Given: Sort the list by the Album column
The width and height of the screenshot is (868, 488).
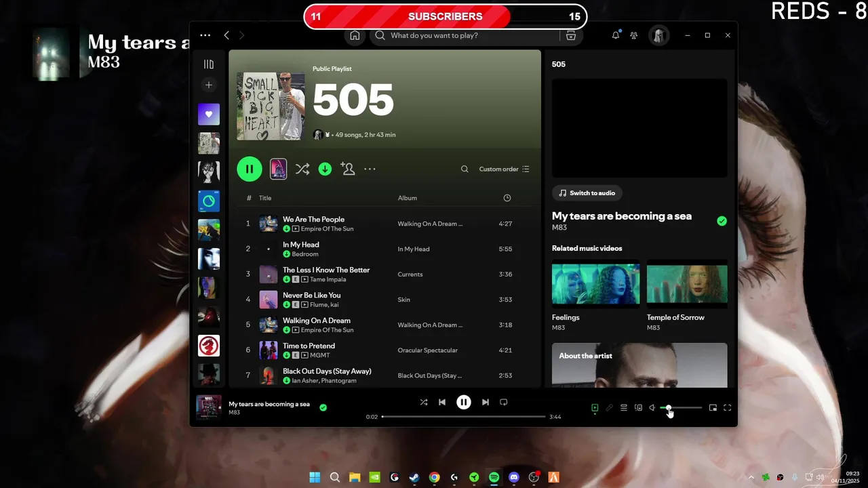Looking at the screenshot, I should click(x=408, y=198).
